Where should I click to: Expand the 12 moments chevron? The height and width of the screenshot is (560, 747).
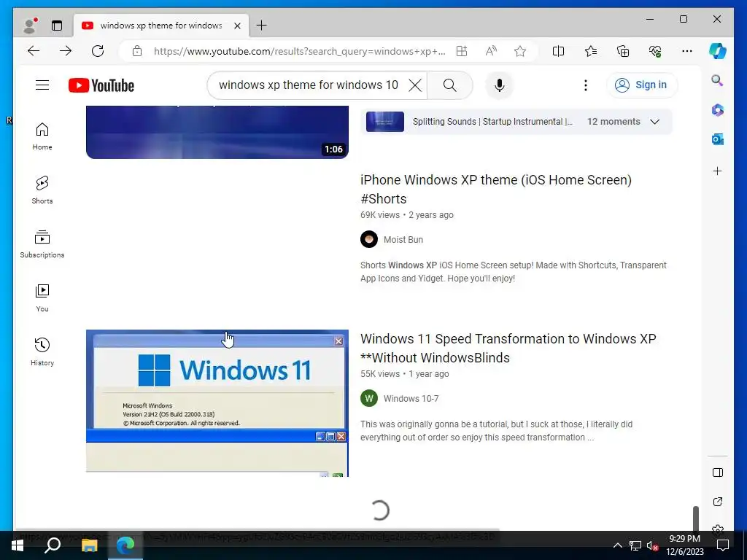[x=655, y=122]
